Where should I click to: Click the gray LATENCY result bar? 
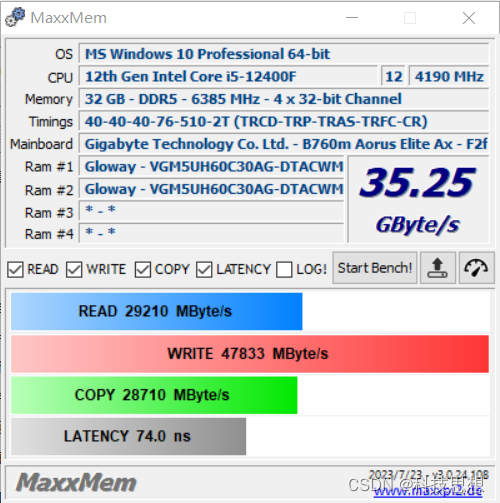(128, 436)
